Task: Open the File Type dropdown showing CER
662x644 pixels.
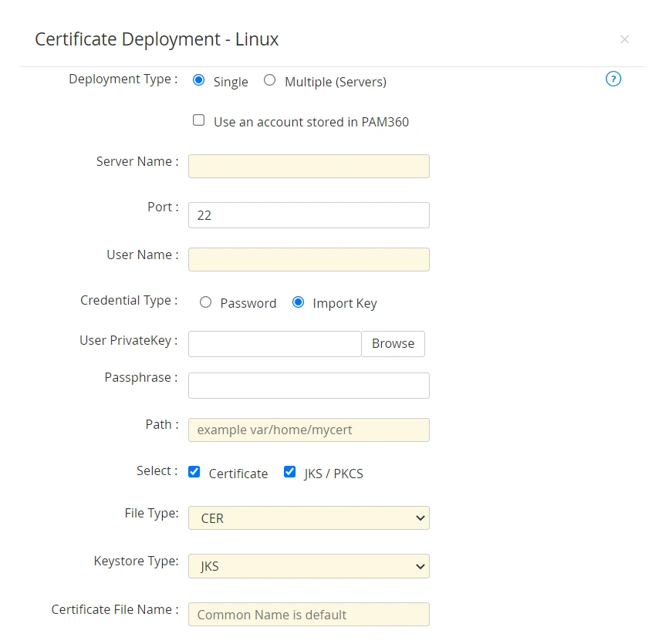Action: coord(309,518)
